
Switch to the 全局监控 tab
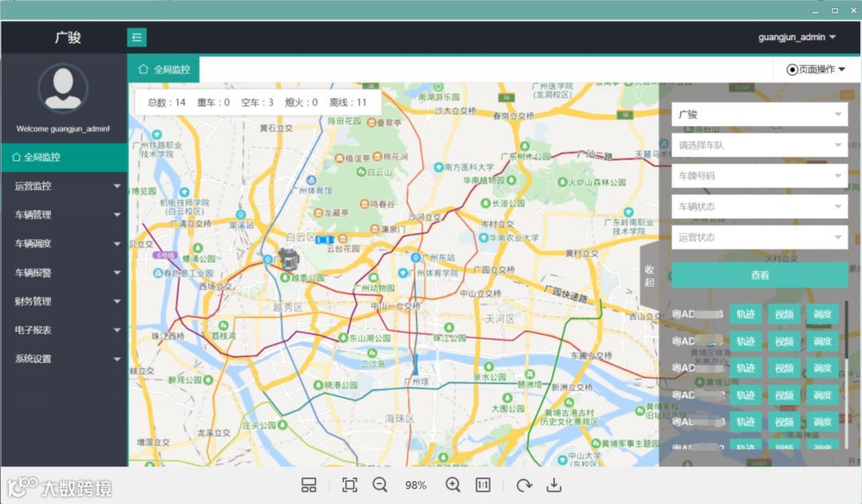coord(164,69)
